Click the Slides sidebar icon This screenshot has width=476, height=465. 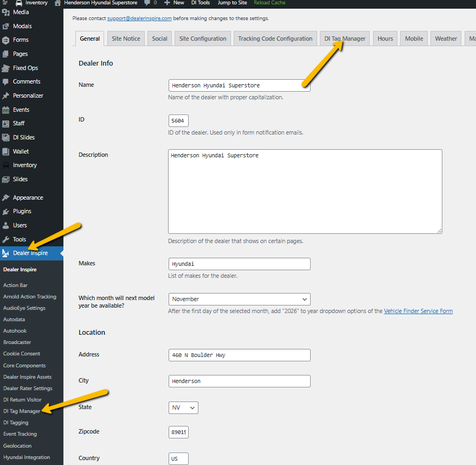point(6,179)
